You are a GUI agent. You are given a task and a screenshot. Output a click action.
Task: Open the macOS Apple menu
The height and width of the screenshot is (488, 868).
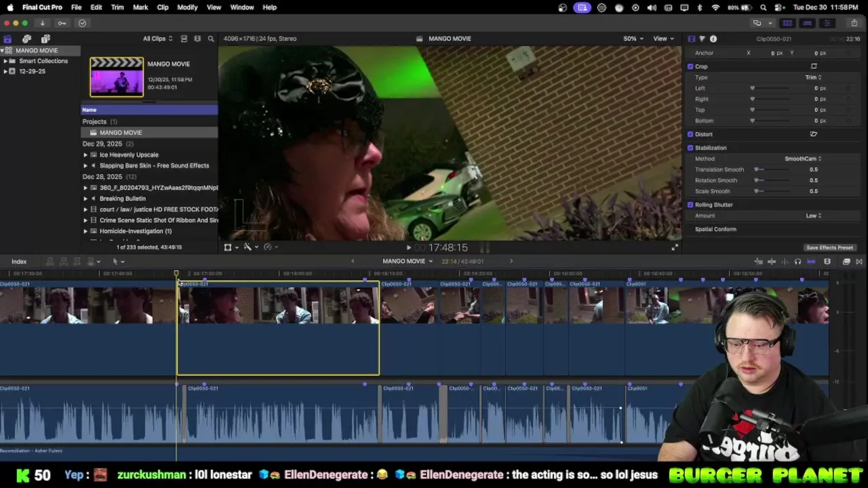point(10,7)
